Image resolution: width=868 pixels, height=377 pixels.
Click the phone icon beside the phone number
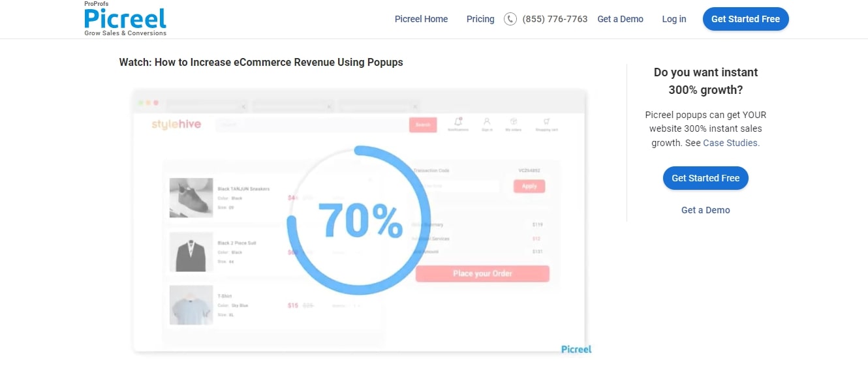510,19
